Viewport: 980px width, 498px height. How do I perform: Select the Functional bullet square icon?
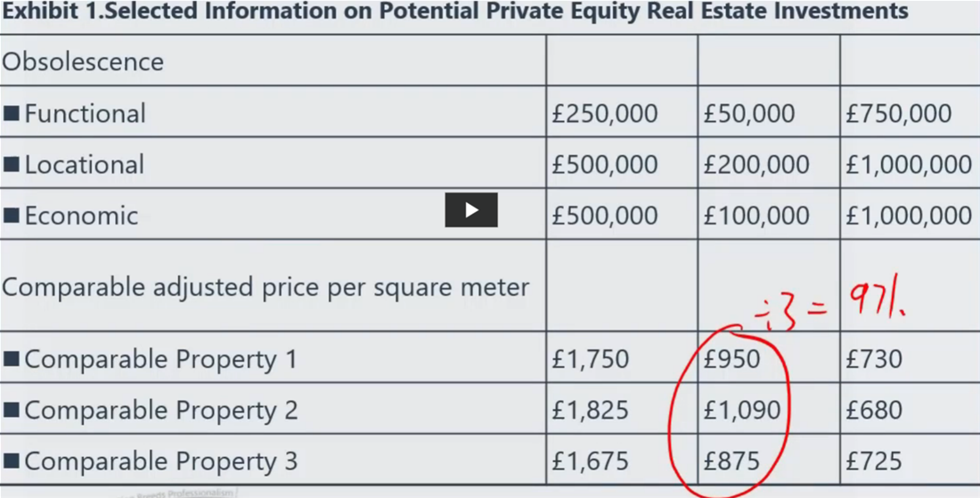click(12, 113)
